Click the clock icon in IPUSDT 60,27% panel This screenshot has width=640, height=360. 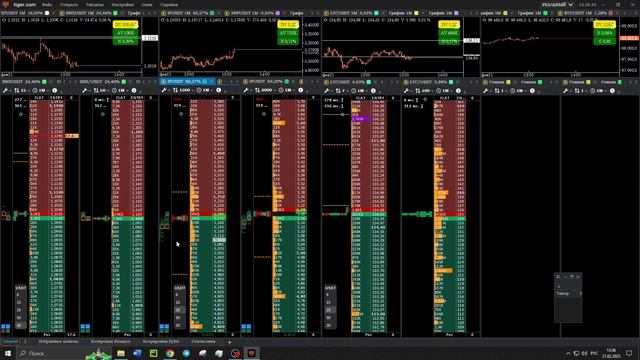pyautogui.click(x=199, y=90)
